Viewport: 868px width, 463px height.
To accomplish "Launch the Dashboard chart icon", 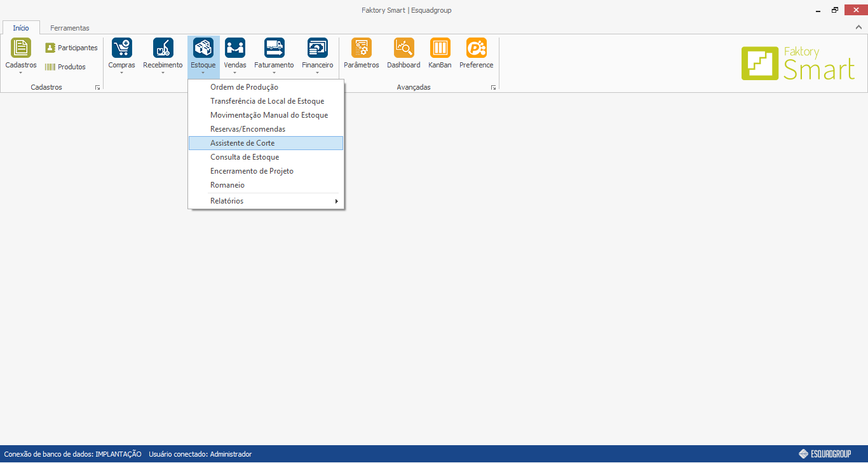I will tap(403, 48).
